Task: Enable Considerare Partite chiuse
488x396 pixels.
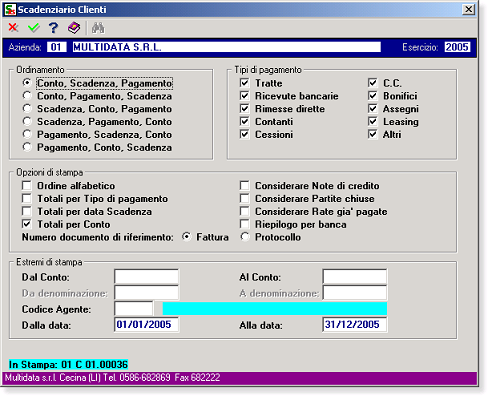Action: (x=245, y=198)
